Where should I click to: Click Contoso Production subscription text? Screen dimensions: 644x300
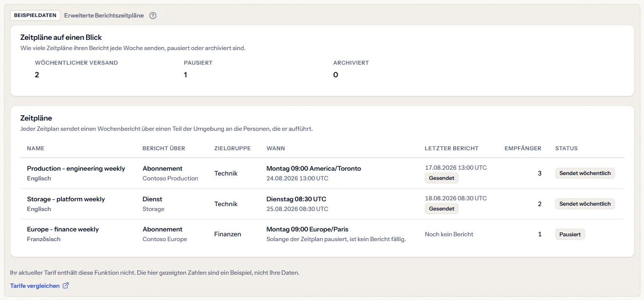coord(170,178)
